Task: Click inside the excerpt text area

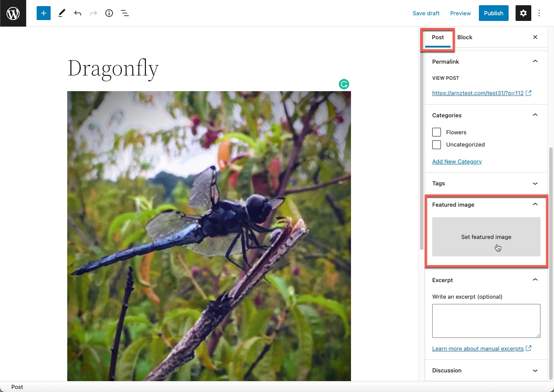Action: point(486,321)
